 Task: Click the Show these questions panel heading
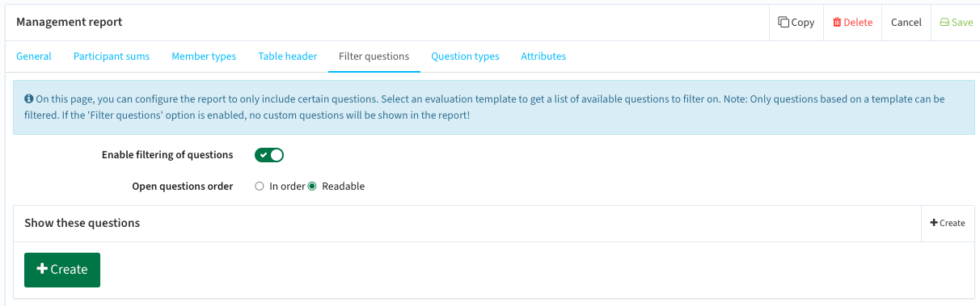[x=82, y=223]
